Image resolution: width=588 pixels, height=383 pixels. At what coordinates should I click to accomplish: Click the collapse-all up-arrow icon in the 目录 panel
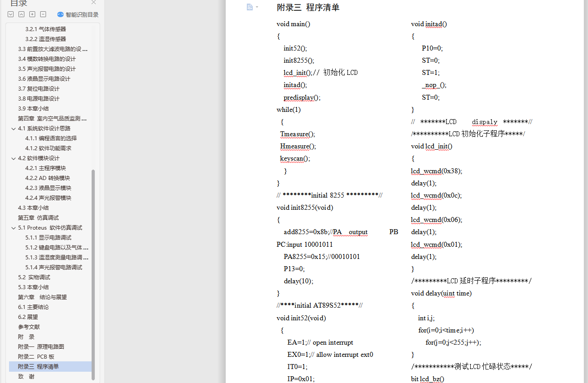tap(22, 14)
